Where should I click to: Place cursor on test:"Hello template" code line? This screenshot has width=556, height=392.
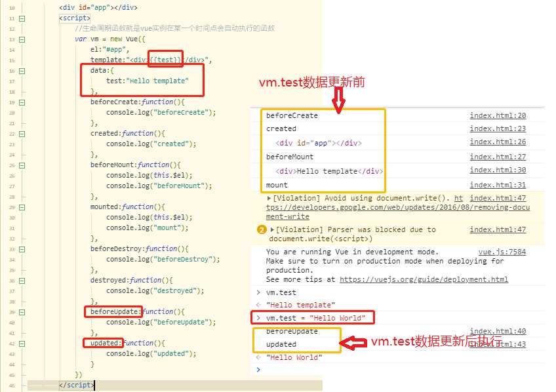[x=147, y=81]
